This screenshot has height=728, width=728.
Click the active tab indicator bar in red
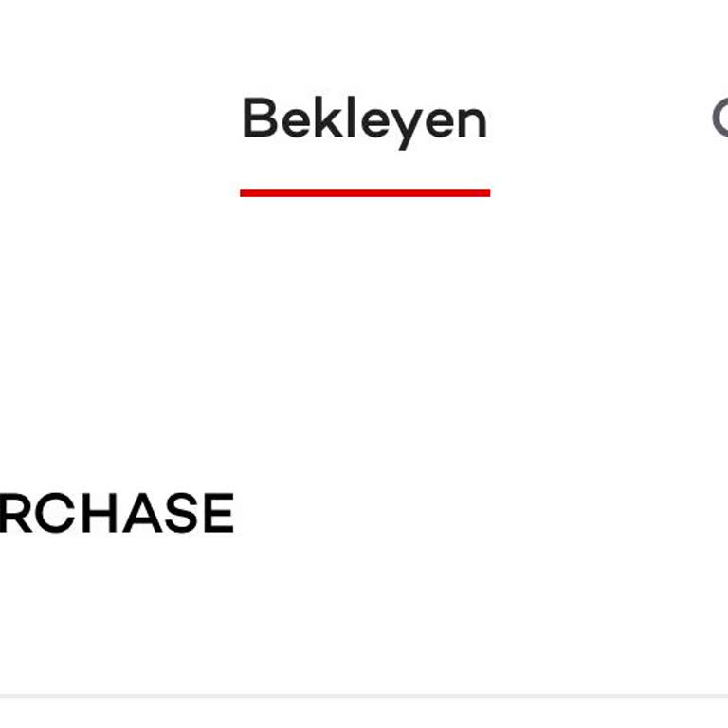click(x=365, y=192)
